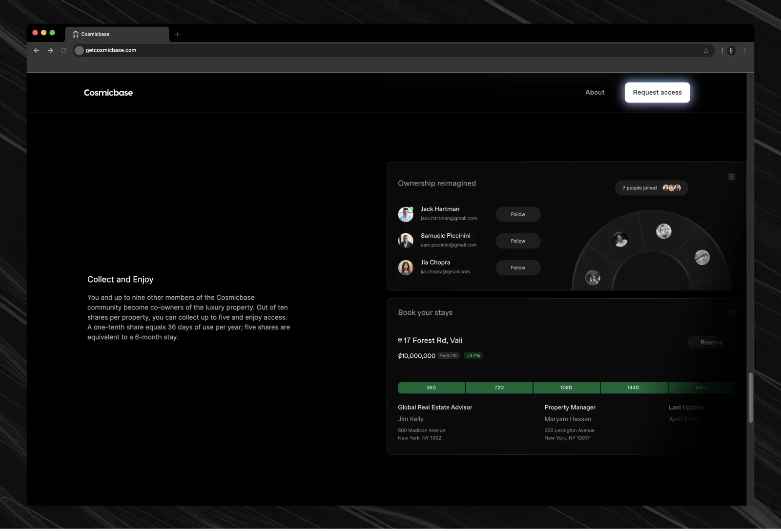Image resolution: width=781 pixels, height=532 pixels.
Task: Click the $10,000,000 price
Action: click(416, 356)
